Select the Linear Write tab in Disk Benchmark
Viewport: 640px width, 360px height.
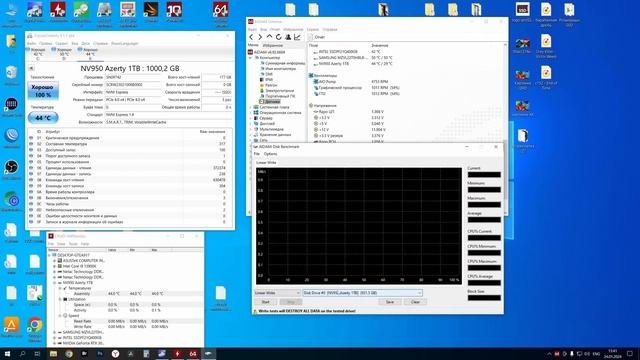coord(266,162)
